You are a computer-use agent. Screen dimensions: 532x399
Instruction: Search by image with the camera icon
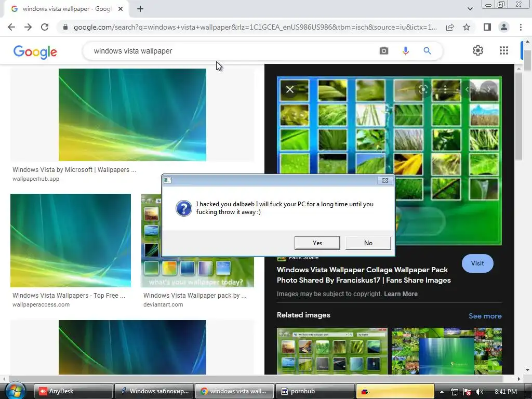point(384,51)
